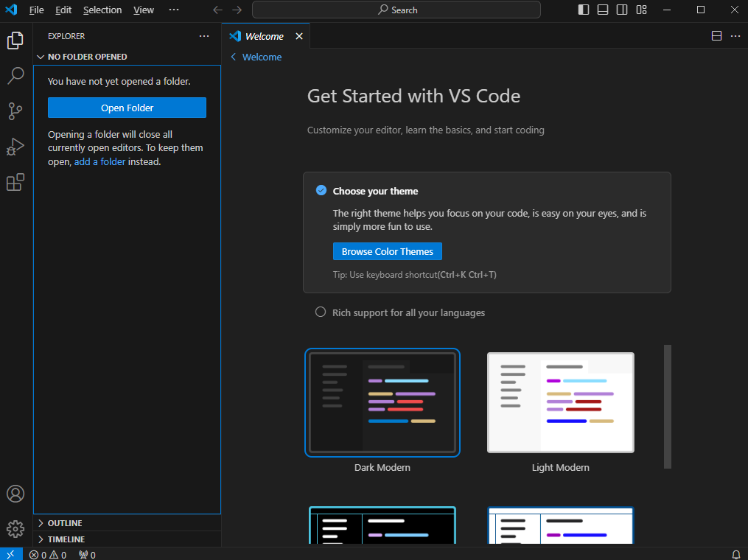This screenshot has width=748, height=560.
Task: Click the Browse Color Themes button
Action: 387,251
